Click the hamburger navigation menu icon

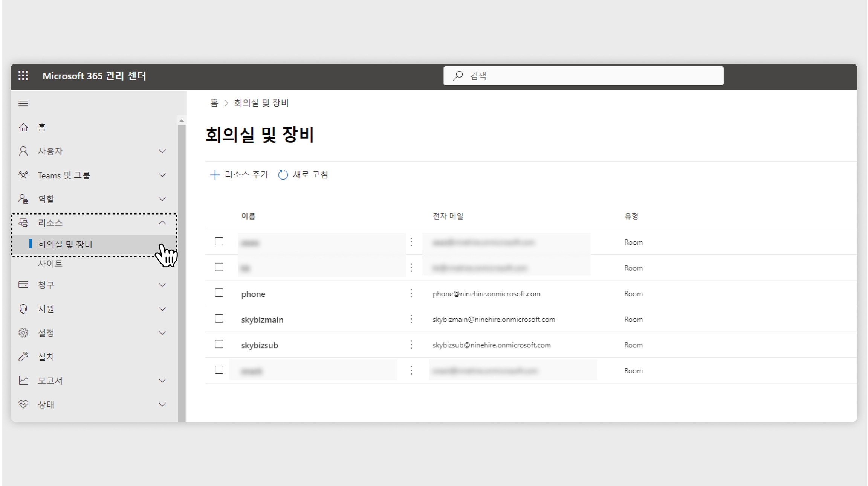coord(23,104)
